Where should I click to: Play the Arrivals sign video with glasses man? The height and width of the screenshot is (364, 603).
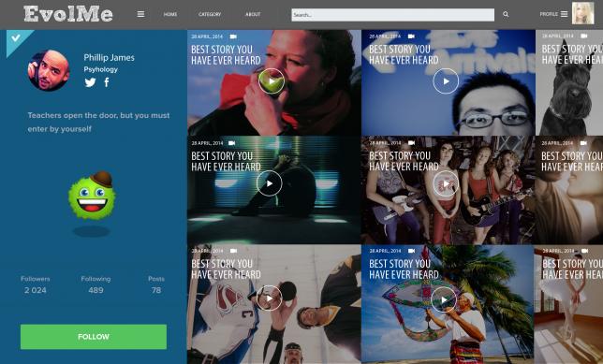click(446, 81)
